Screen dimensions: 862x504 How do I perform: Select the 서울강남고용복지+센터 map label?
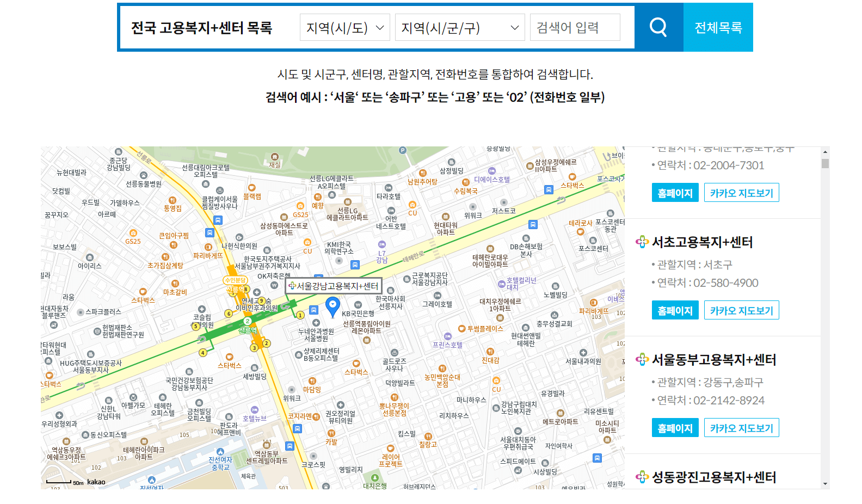coord(334,286)
